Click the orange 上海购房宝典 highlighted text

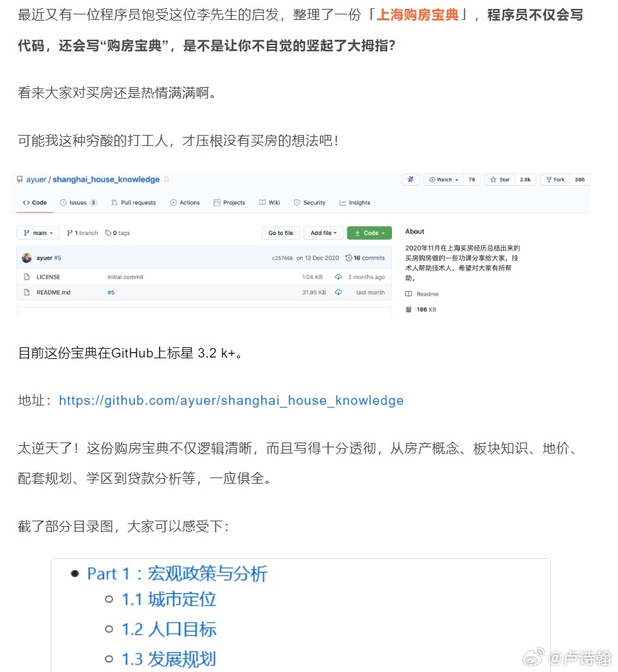(x=417, y=15)
